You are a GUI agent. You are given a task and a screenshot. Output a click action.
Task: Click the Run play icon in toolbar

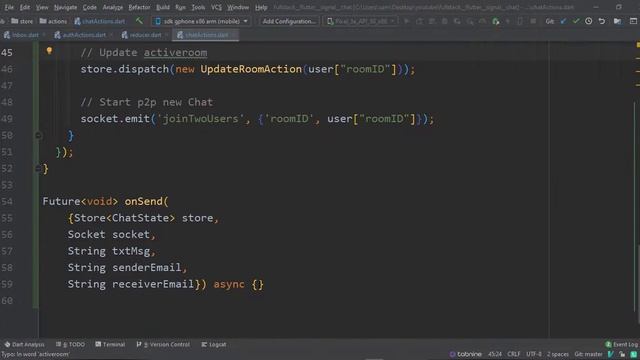pos(407,21)
